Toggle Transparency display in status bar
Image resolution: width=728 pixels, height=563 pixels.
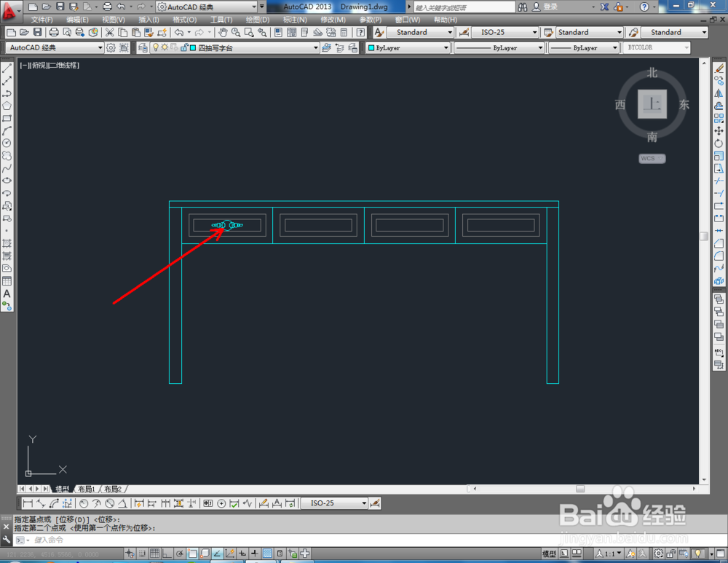pyautogui.click(x=267, y=554)
